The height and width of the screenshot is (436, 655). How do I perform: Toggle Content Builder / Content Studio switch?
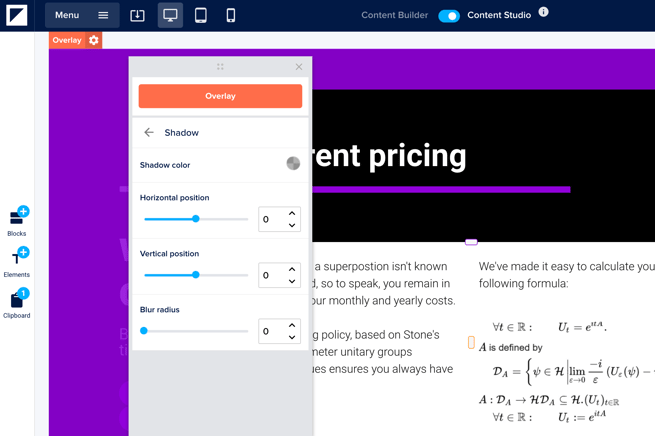449,16
